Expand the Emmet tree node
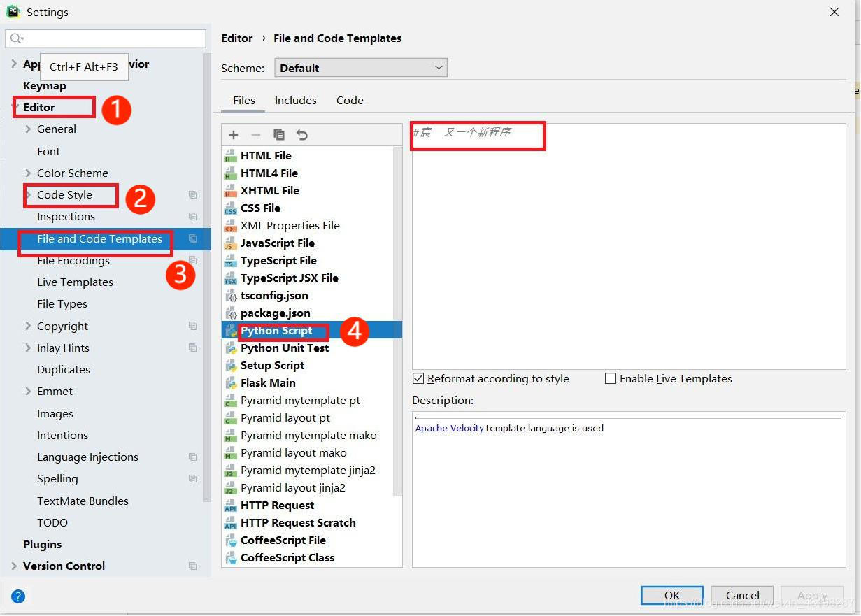Screen dimensions: 861x616 pos(28,392)
